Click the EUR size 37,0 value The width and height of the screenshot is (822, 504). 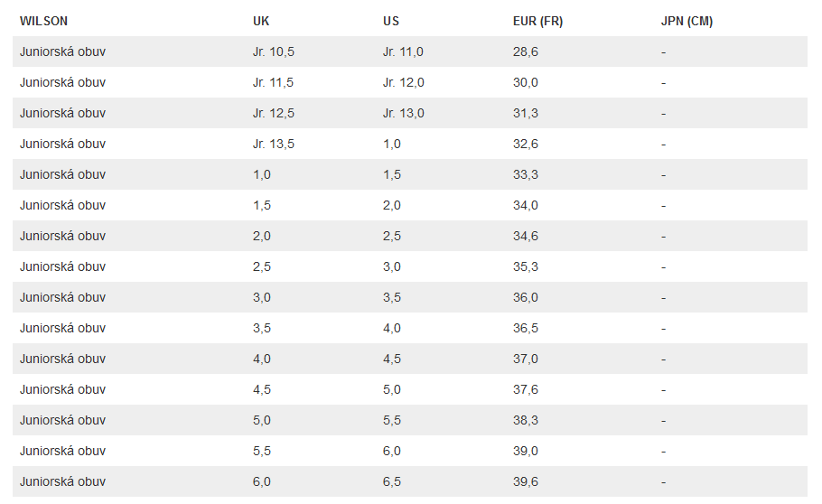tap(526, 359)
